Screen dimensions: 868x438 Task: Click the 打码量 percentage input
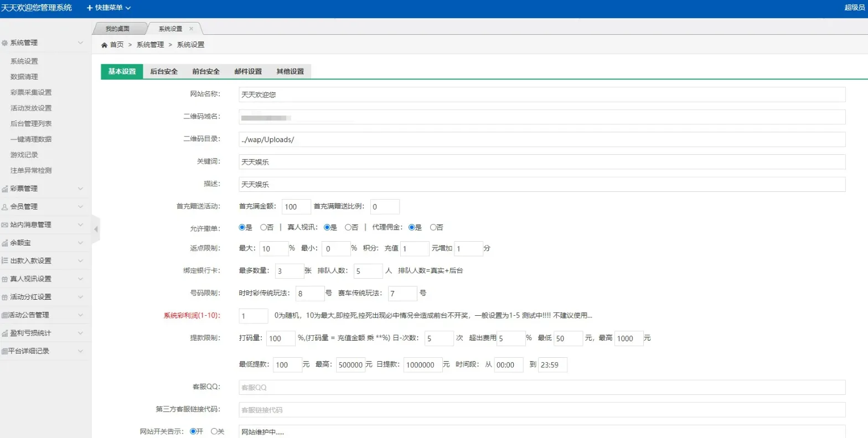(x=281, y=338)
